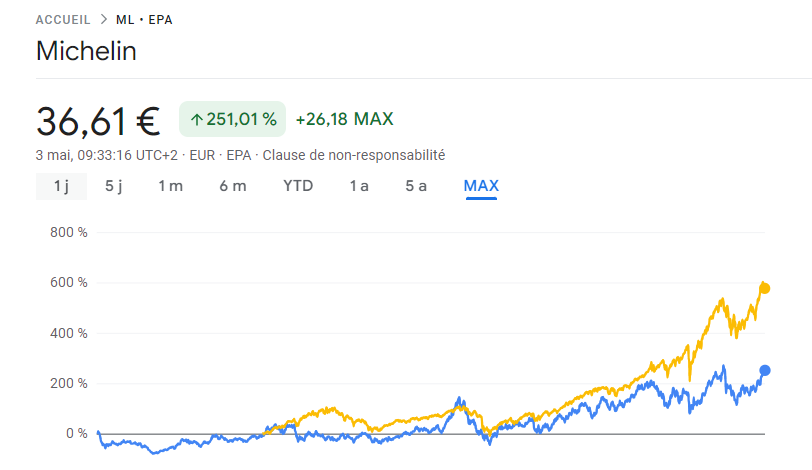
Task: Click the ACCUEIL breadcrumb link
Action: (x=63, y=20)
